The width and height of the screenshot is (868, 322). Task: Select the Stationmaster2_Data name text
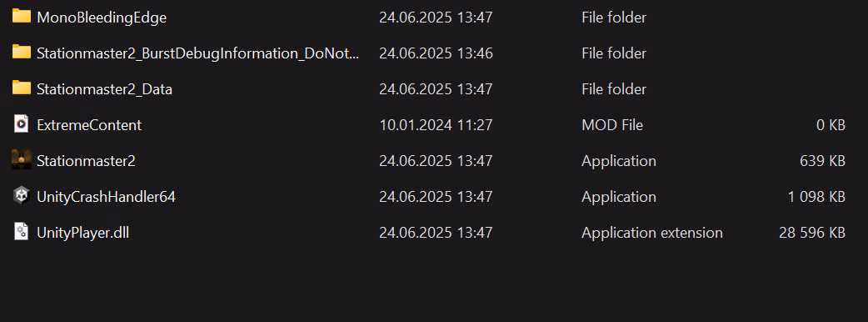pyautogui.click(x=105, y=89)
